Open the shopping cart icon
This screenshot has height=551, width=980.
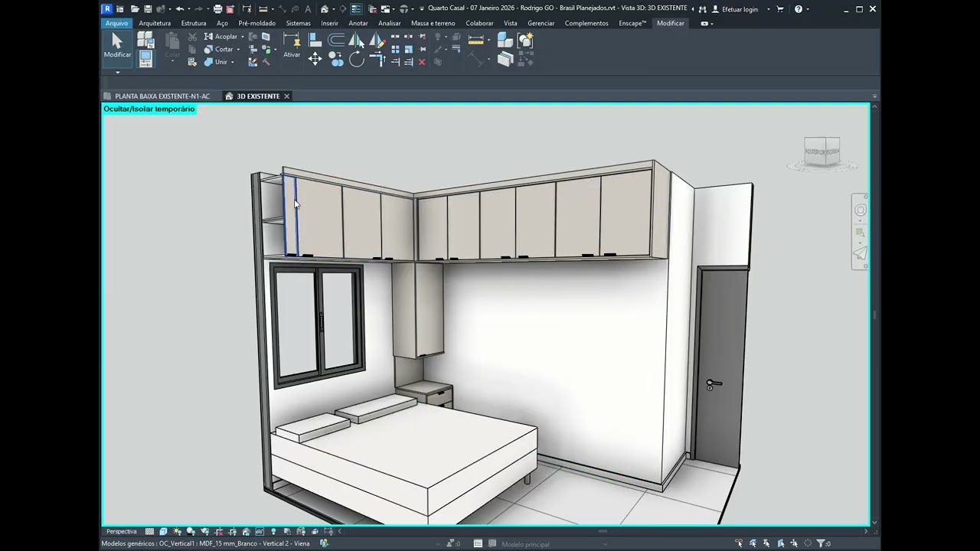(780, 9)
